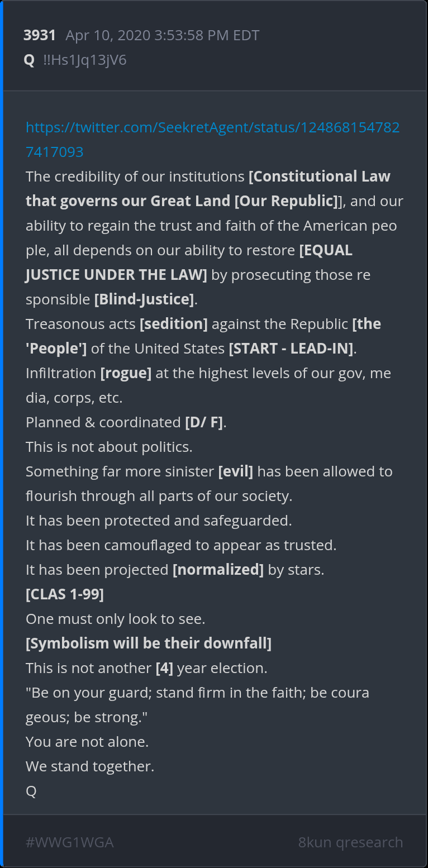428x868 pixels.
Task: Open the 8kun qresearch board label
Action: [x=350, y=842]
